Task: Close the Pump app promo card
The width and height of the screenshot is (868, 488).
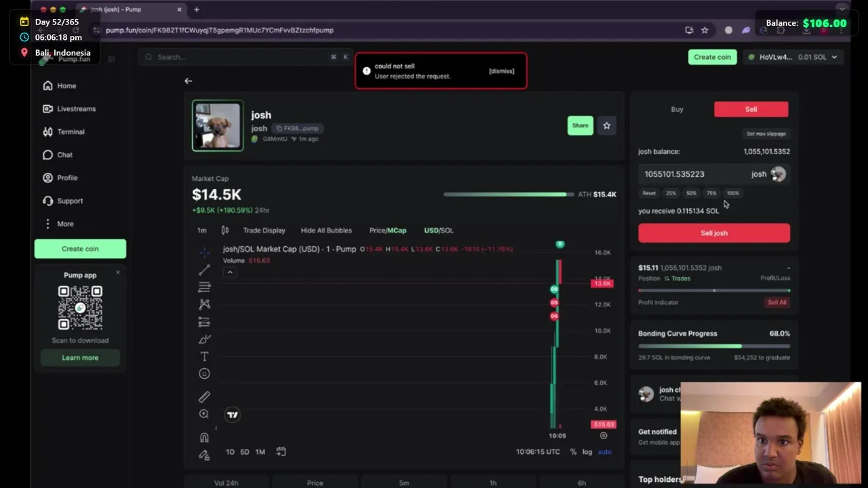Action: (117, 272)
